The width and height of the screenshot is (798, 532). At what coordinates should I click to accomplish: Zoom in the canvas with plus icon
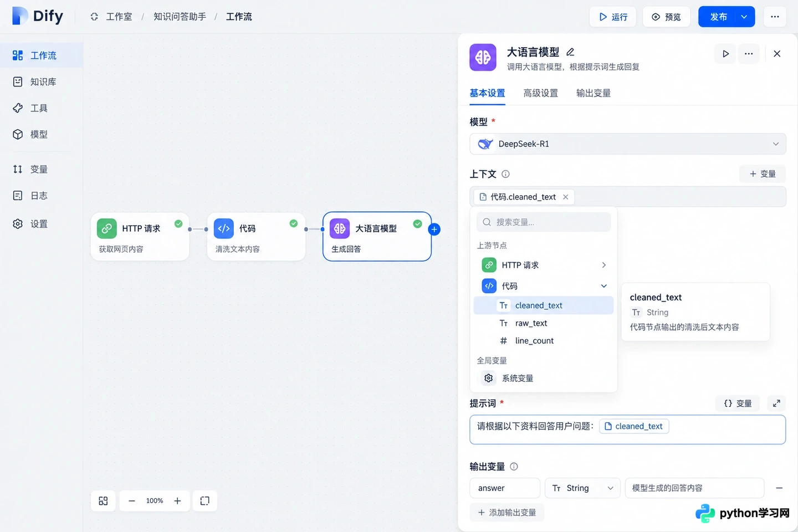177,501
